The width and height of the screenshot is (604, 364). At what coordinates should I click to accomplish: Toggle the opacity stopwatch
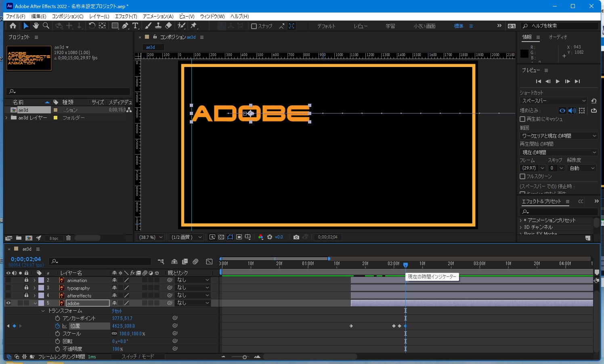tap(57, 349)
